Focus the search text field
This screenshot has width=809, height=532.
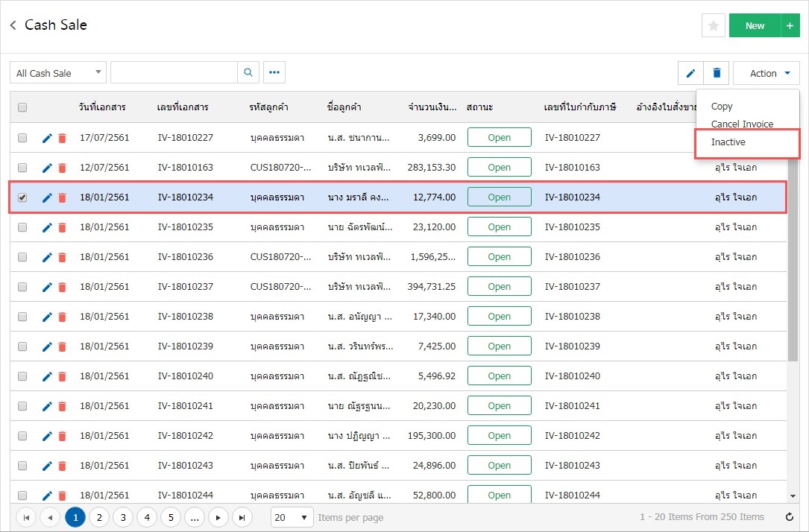(x=174, y=73)
